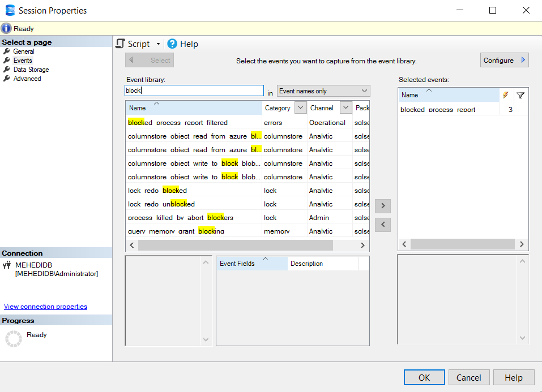This screenshot has width=542, height=392.
Task: Switch to the Advanced page
Action: [27, 79]
